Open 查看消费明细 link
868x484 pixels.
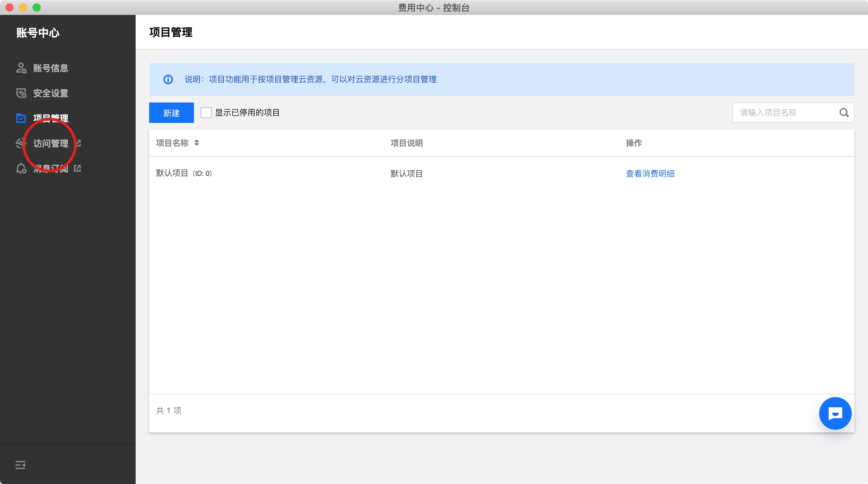click(x=650, y=173)
